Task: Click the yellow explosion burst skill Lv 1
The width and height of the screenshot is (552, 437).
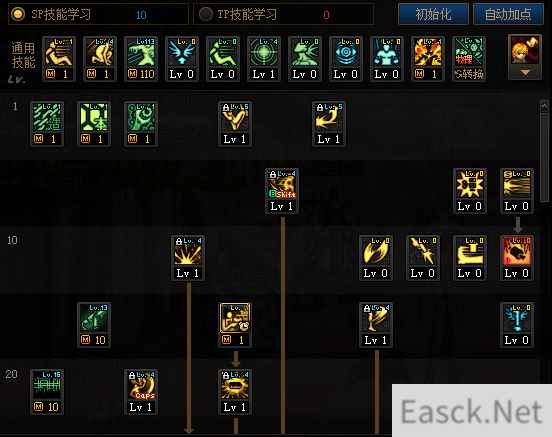Action: [188, 258]
